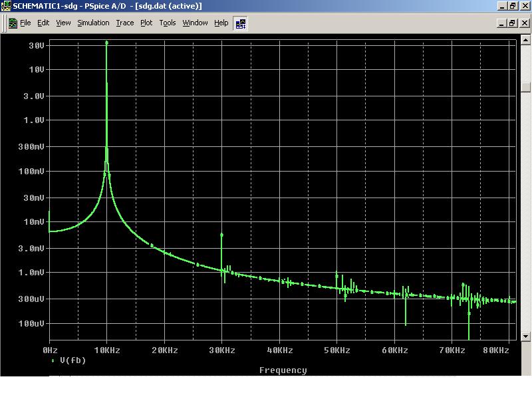The image size is (532, 399).
Task: Click the 0Hz x-axis label
Action: tap(51, 350)
